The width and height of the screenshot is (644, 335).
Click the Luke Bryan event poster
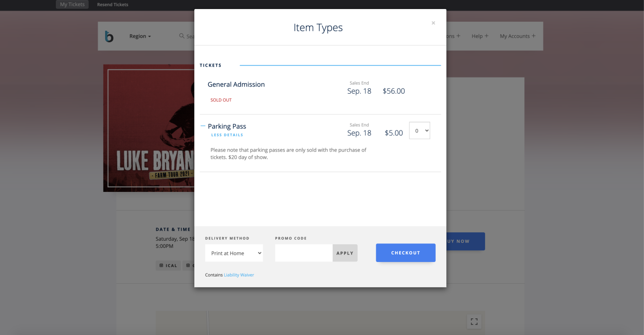(149, 128)
